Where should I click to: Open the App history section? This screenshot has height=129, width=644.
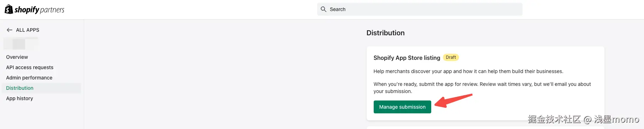pos(20,98)
